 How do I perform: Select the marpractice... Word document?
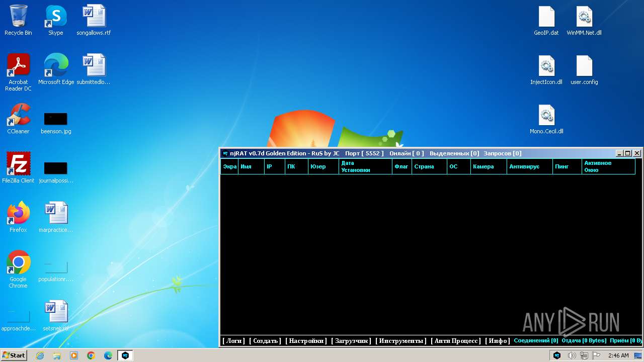tap(56, 217)
